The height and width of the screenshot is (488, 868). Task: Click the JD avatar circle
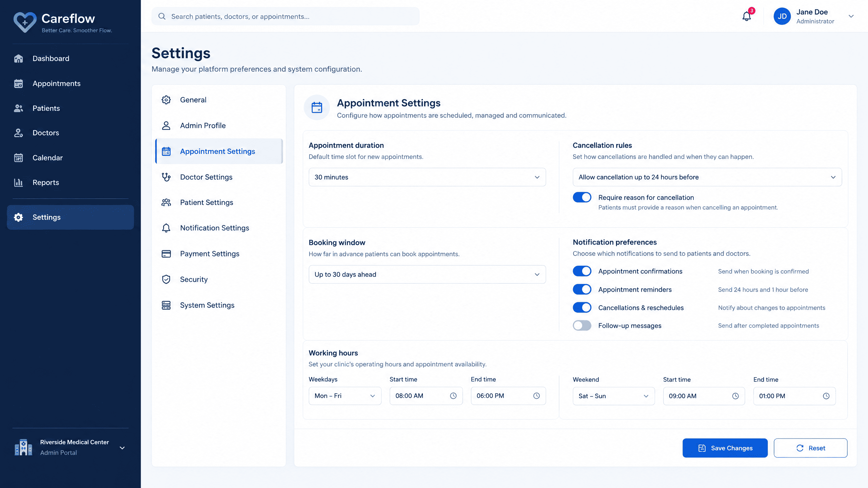coord(782,16)
